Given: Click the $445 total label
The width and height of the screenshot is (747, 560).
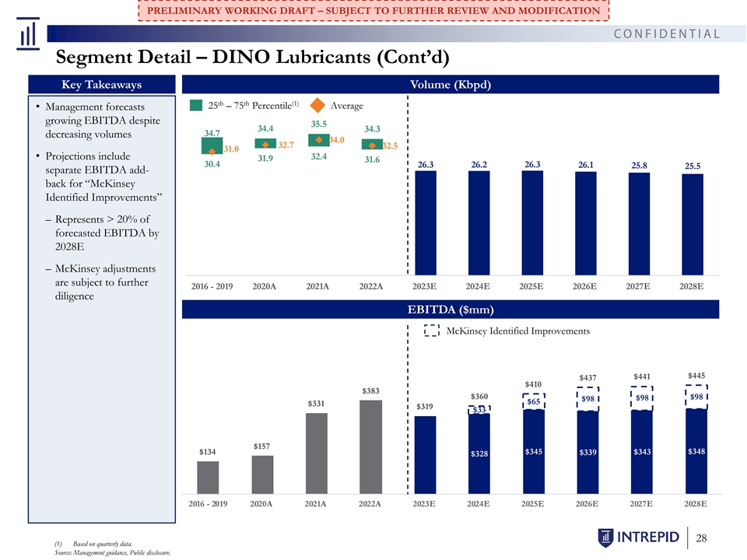Looking at the screenshot, I should (696, 376).
